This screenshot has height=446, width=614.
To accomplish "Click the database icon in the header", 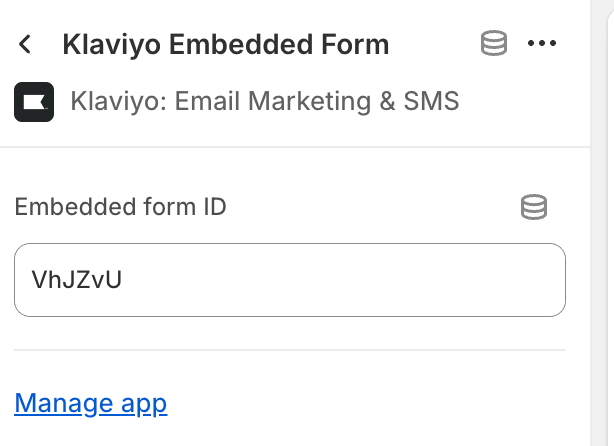I will [x=494, y=44].
